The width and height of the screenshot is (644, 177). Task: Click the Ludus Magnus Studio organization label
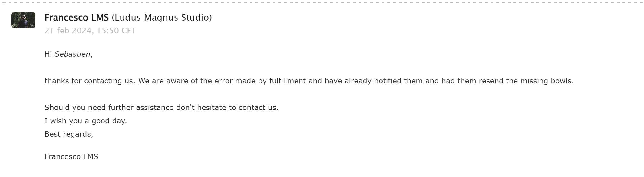(162, 18)
